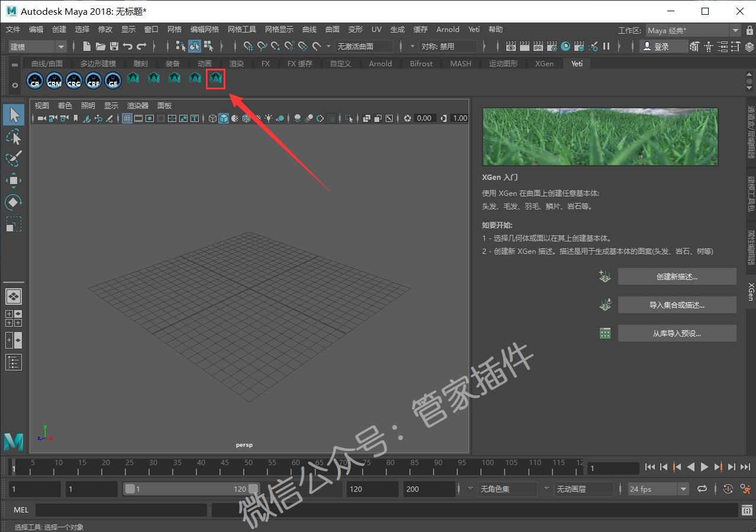756x532 pixels.
Task: Toggle playback looping on the range slider
Action: 702,489
